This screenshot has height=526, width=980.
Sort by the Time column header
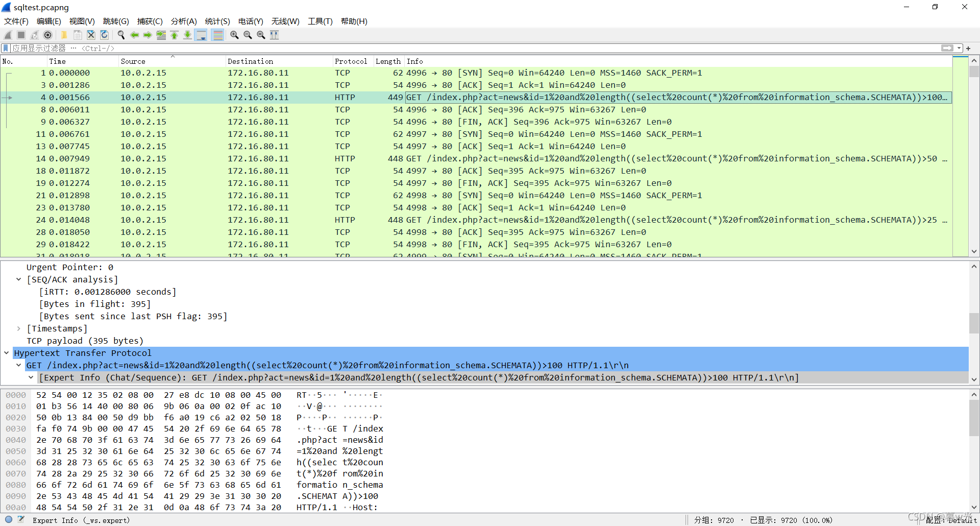pos(83,61)
